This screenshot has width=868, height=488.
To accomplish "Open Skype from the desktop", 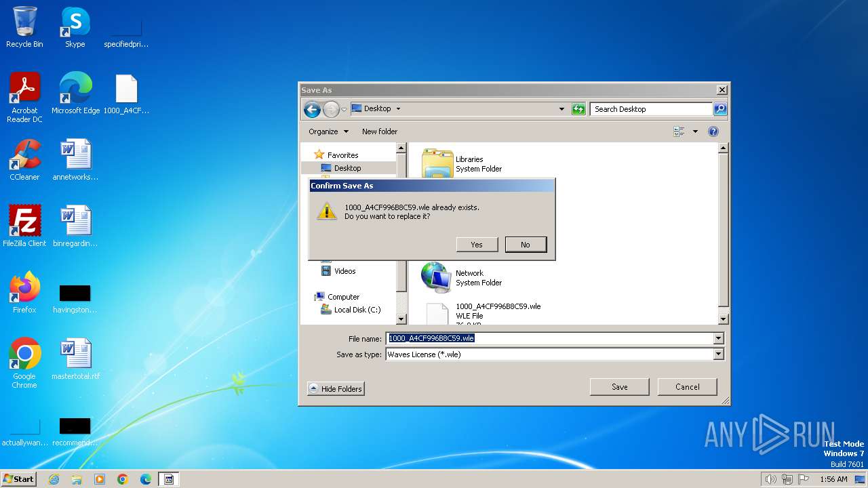I will 75,27.
